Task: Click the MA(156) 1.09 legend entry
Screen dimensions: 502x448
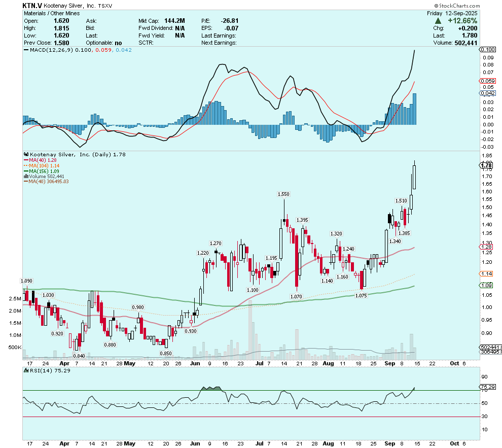Action: tap(42, 171)
